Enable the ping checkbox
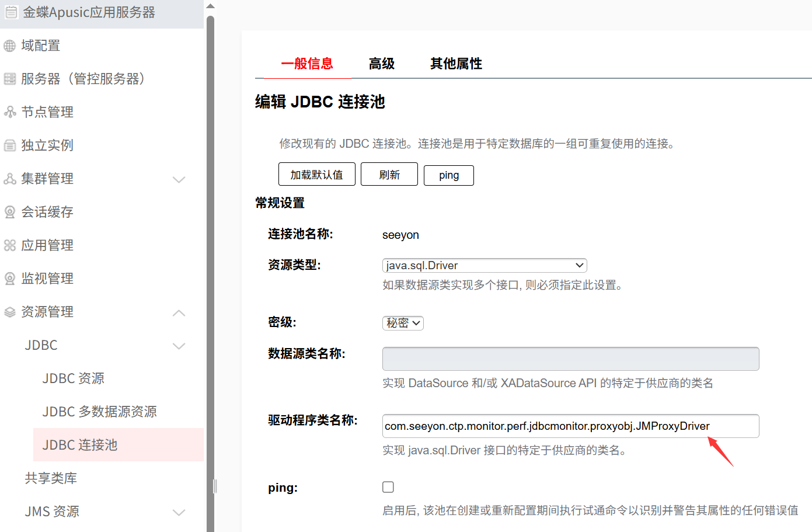 pyautogui.click(x=388, y=487)
